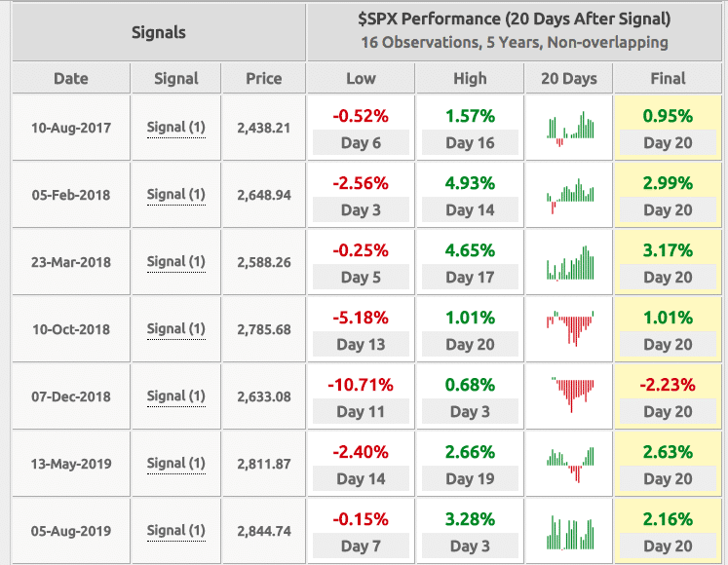Click the 10-Oct-2018 red sparkline chart

coord(570,329)
